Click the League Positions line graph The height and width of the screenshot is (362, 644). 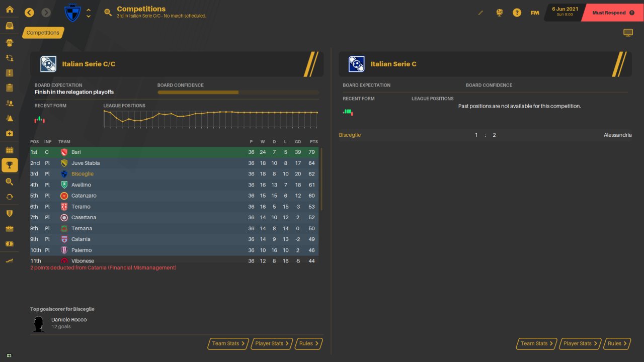[211, 119]
